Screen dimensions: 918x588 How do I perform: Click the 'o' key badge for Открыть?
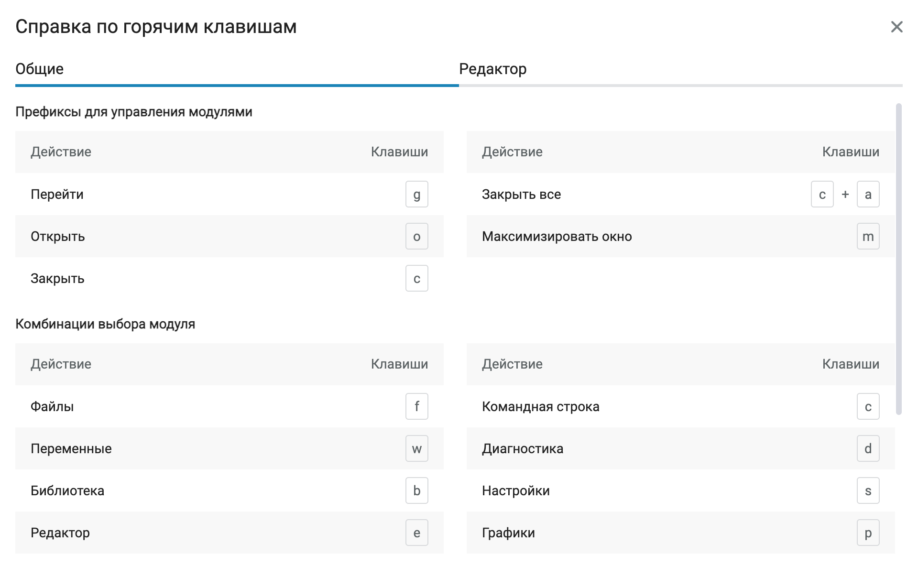[416, 236]
